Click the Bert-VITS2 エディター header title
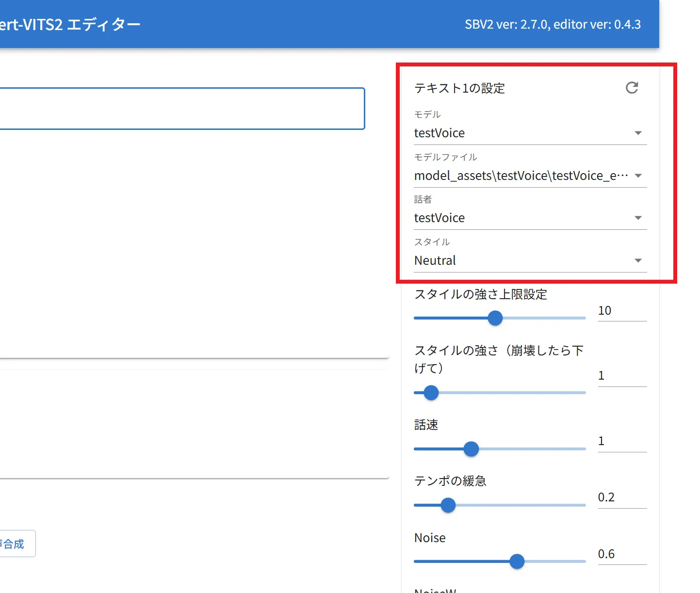 coord(70,24)
